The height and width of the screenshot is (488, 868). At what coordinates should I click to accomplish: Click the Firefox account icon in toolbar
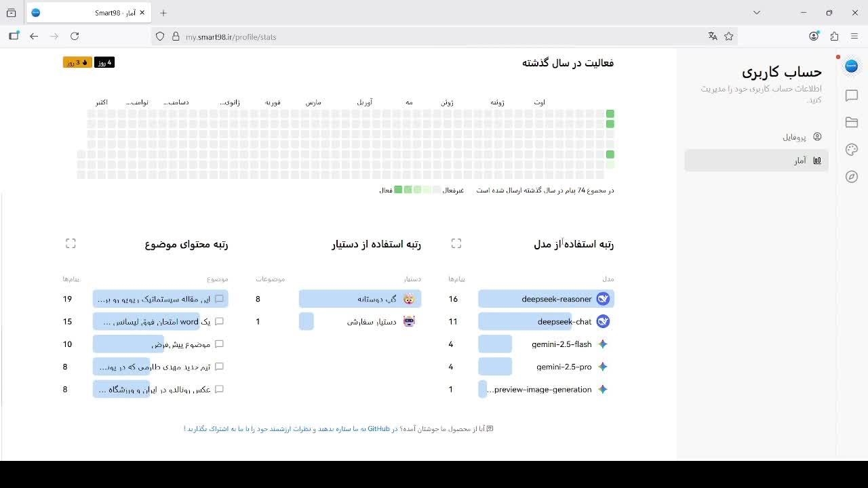click(814, 37)
